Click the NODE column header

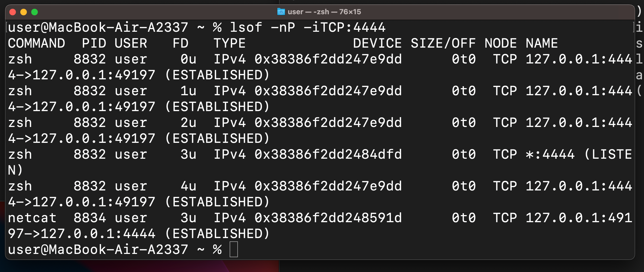500,43
